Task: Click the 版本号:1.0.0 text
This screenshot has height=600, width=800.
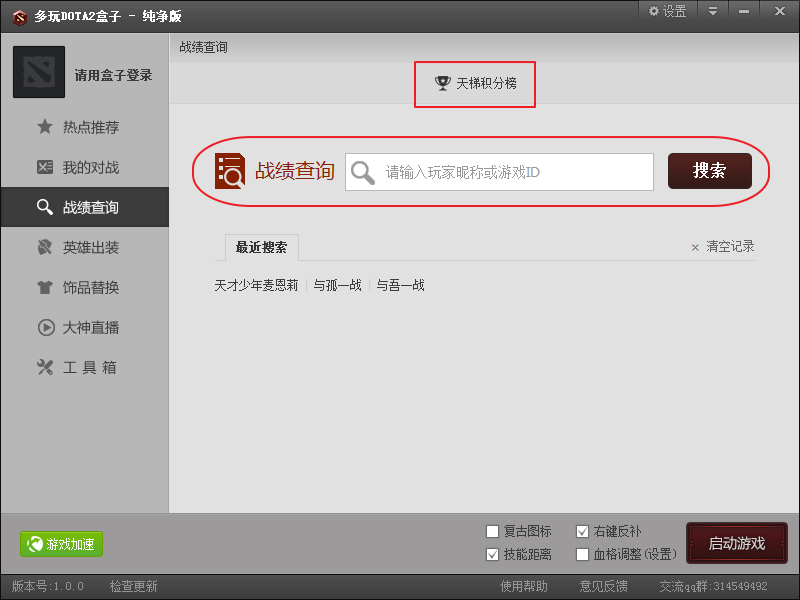Action: point(47,587)
